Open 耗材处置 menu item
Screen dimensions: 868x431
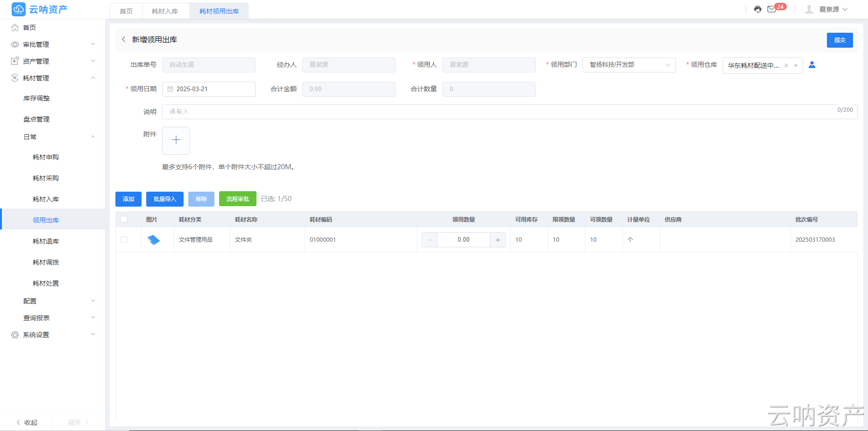(x=46, y=283)
